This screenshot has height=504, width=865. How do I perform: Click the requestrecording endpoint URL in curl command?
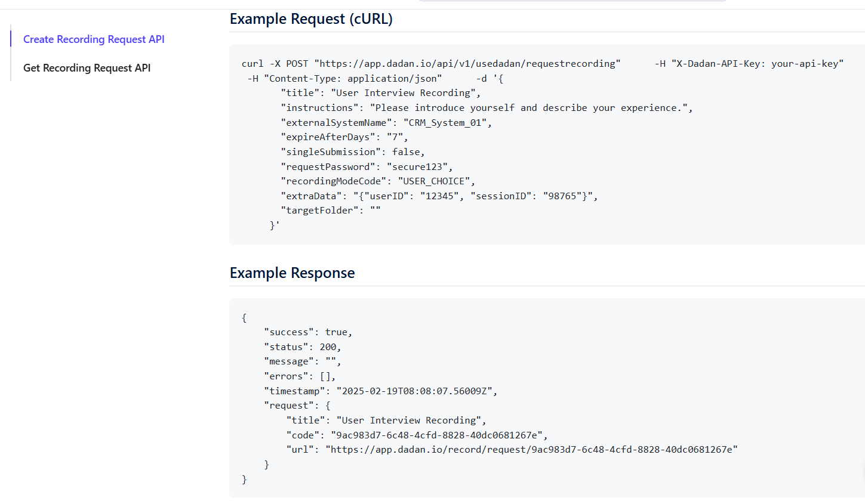click(x=467, y=64)
